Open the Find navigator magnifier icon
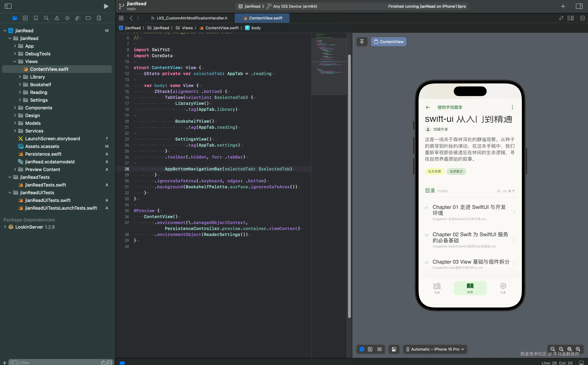The height and width of the screenshot is (365, 588). tap(46, 18)
